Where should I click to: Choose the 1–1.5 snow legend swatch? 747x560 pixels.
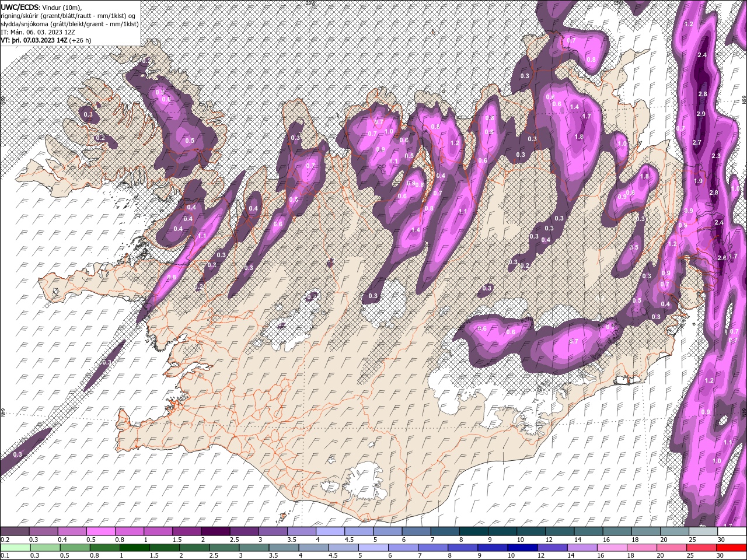point(158,531)
